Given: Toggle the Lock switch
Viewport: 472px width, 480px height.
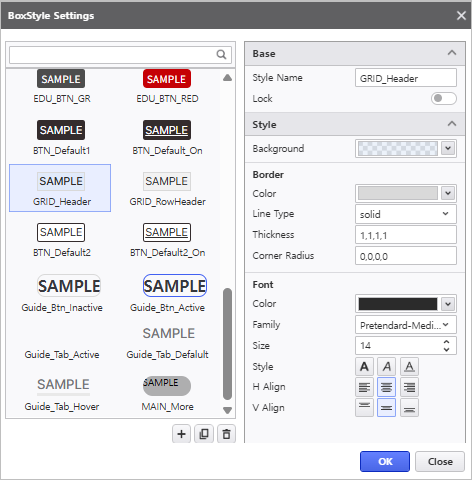Looking at the screenshot, I should click(444, 98).
